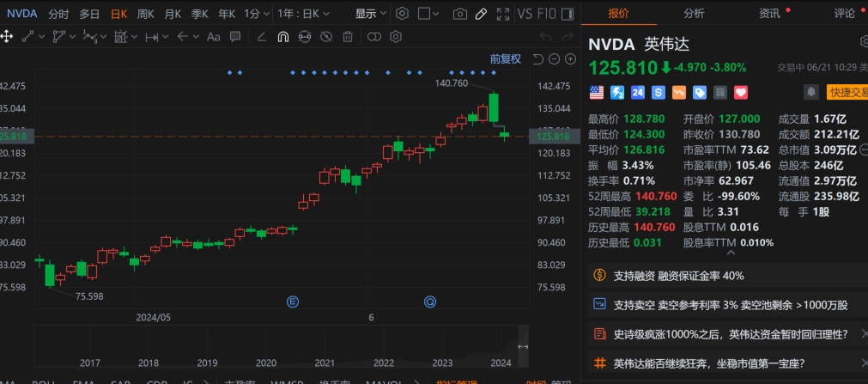
Task: Redo last drawing action
Action: pos(568,37)
